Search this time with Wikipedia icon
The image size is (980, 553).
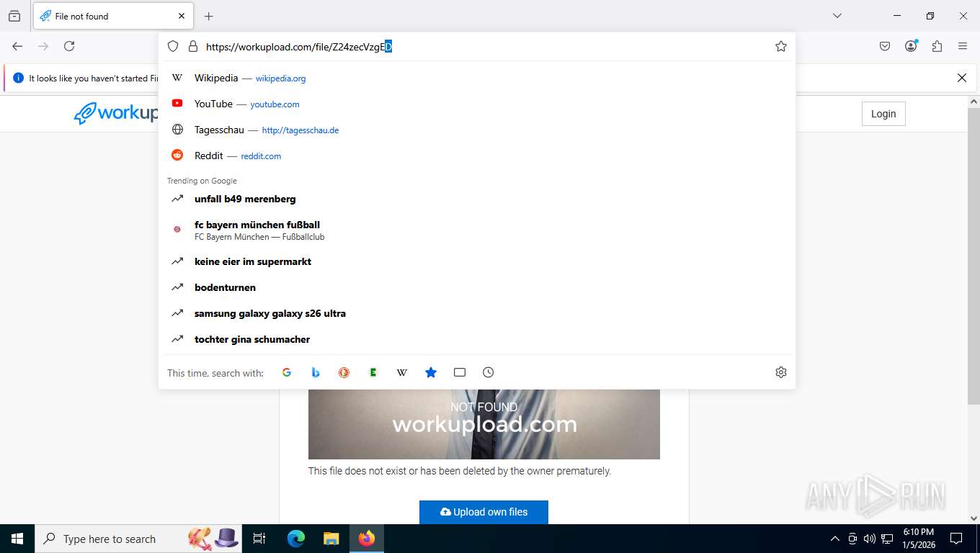[402, 372]
